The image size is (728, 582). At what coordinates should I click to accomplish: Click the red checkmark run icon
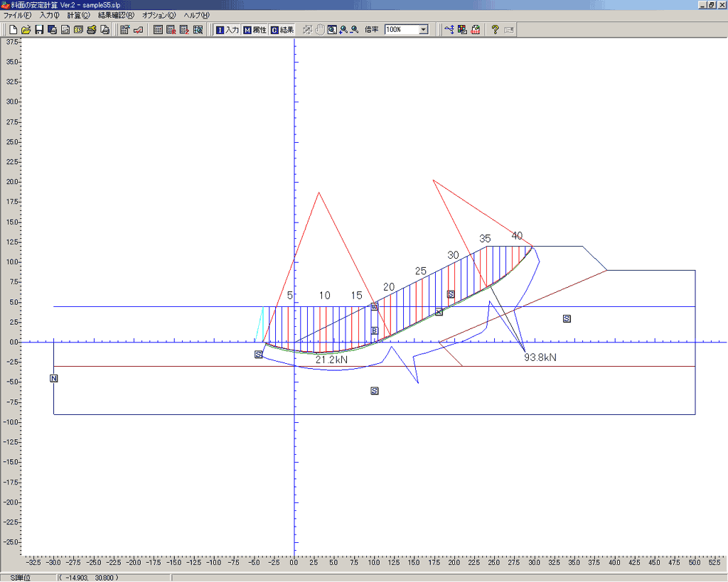[x=138, y=30]
